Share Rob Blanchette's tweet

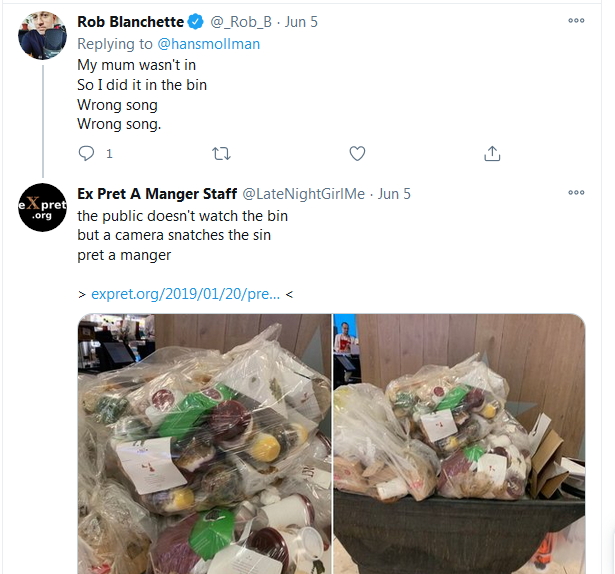point(492,153)
